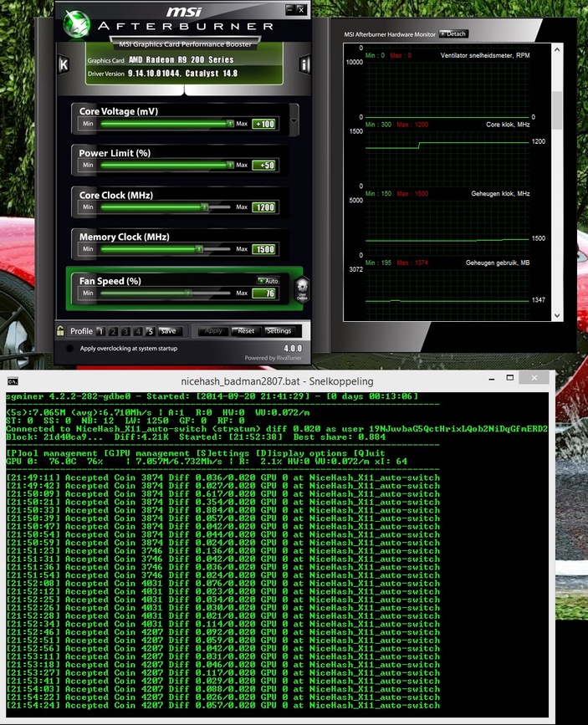Save the current overclock profile
Viewport: 588px width, 725px height.
coord(168,331)
